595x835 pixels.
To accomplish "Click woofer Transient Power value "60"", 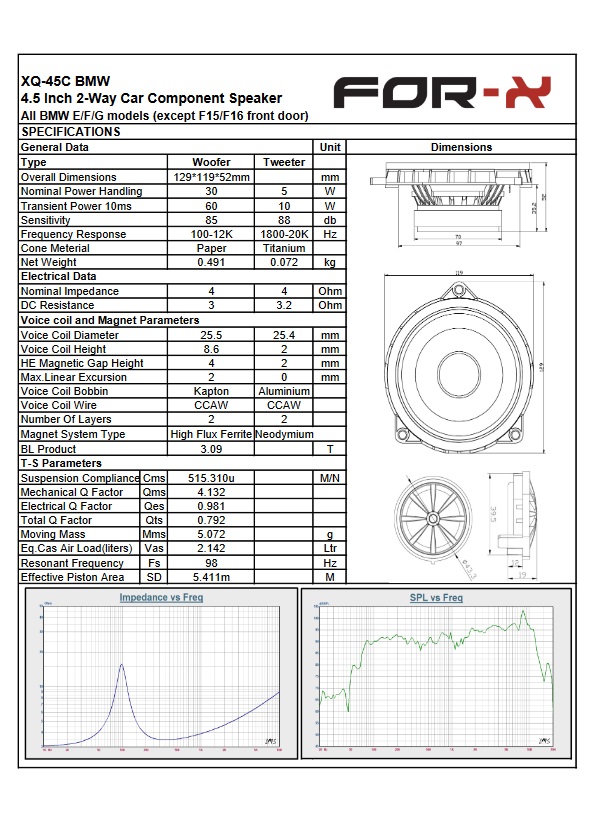I will pyautogui.click(x=211, y=206).
